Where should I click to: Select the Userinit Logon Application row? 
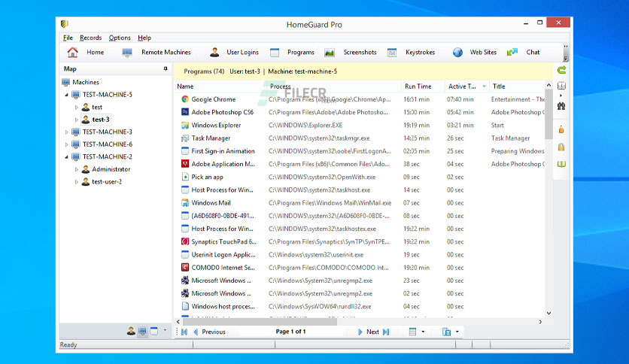coord(360,254)
